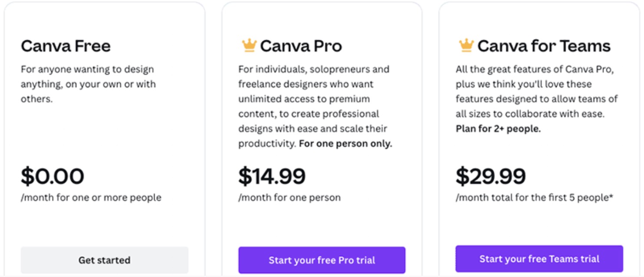The image size is (644, 277).
Task: Click the $29.99 price
Action: pos(491,176)
